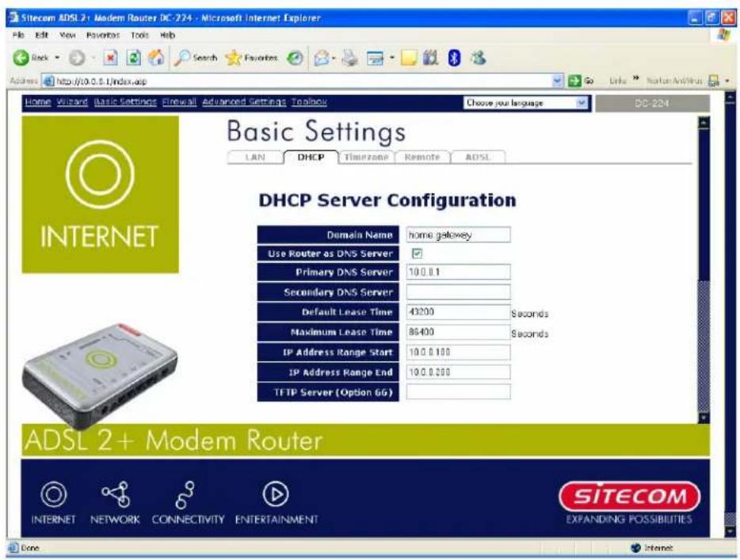This screenshot has height=560, width=740.
Task: Open the Norton AntiVirus dropdown arrow
Action: click(727, 81)
